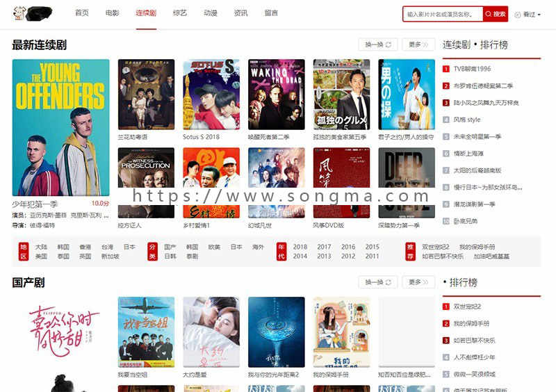Filter by year 2015
Screen dimensions: 556x392
coord(373,247)
